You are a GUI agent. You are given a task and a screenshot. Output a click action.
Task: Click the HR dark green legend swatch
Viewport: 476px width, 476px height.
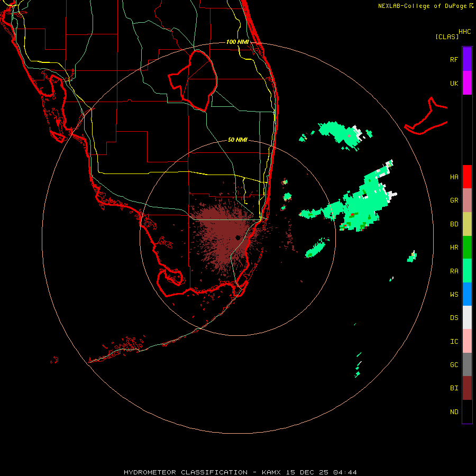467,247
